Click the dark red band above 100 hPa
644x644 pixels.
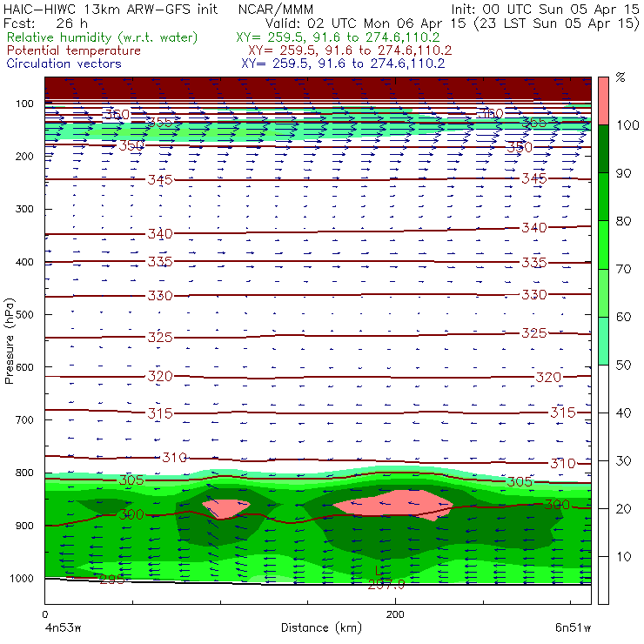point(318,89)
